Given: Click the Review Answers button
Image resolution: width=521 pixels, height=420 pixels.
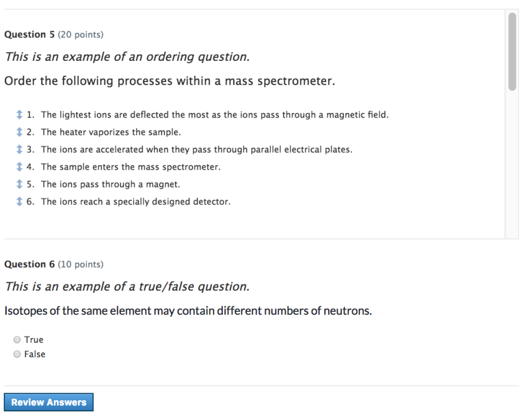Looking at the screenshot, I should [x=48, y=402].
